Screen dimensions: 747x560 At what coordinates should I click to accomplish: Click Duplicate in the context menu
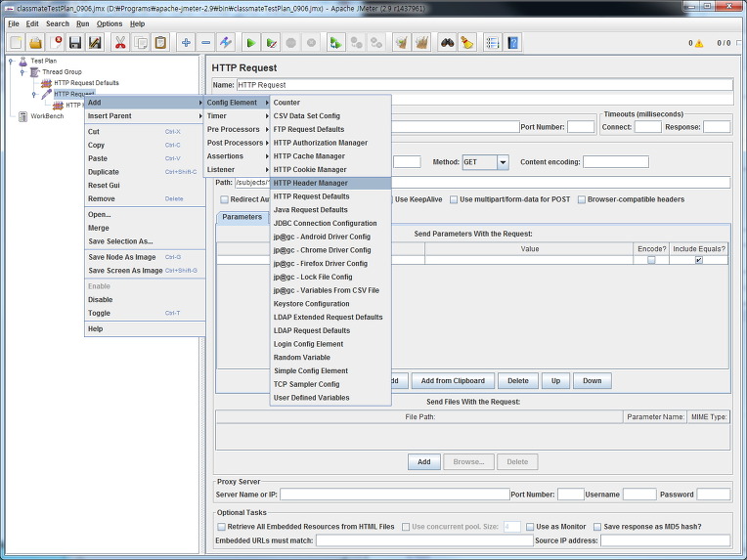(145, 172)
